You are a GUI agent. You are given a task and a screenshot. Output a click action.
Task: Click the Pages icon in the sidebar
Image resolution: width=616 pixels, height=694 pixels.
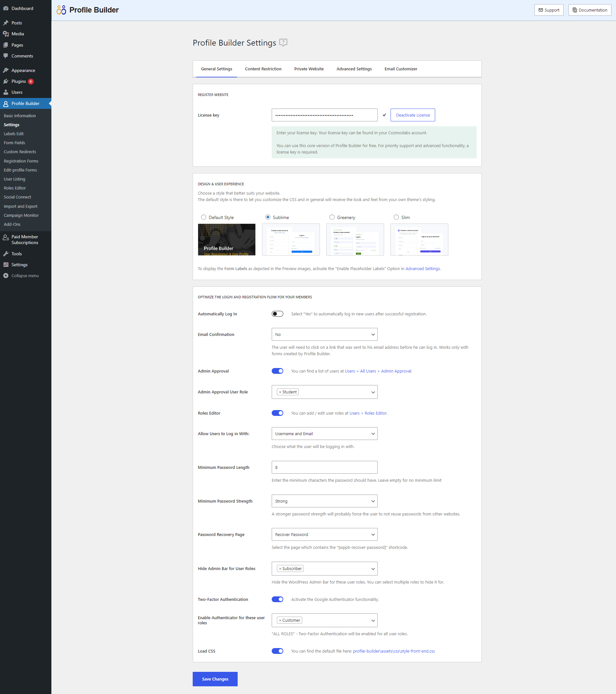(6, 45)
